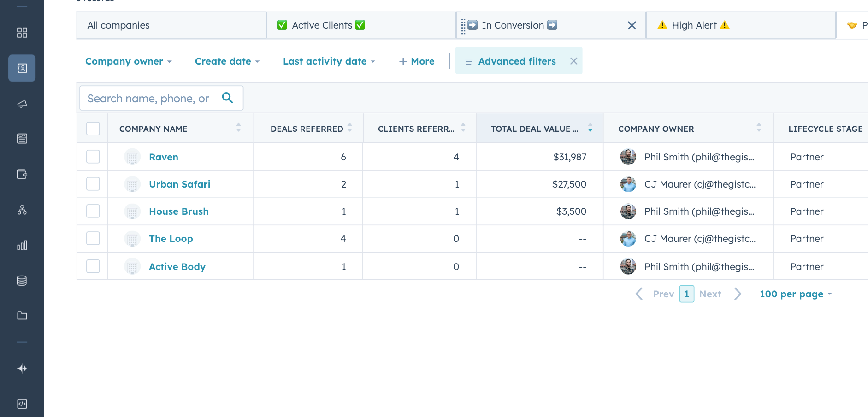Open the CRM contacts sidebar icon
The image size is (868, 417).
[22, 68]
